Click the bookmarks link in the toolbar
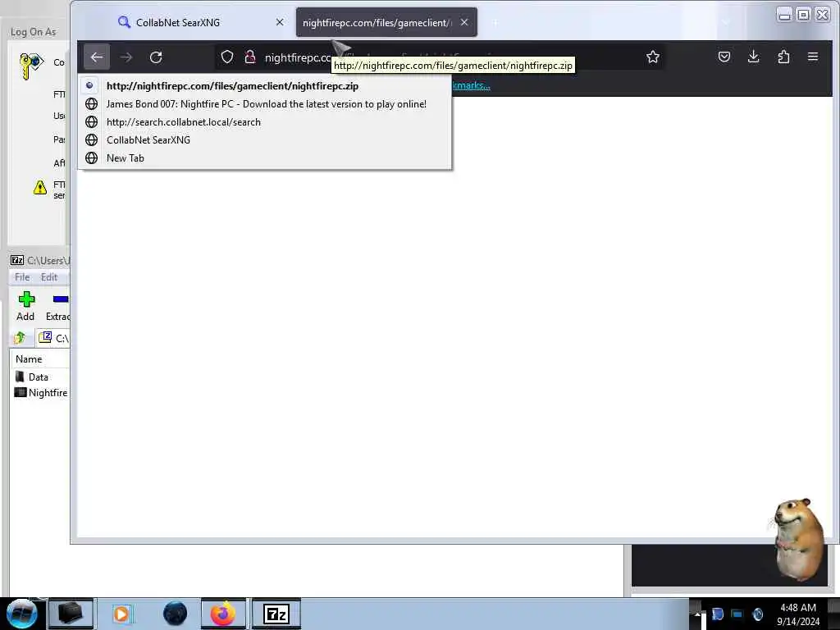 pos(472,85)
